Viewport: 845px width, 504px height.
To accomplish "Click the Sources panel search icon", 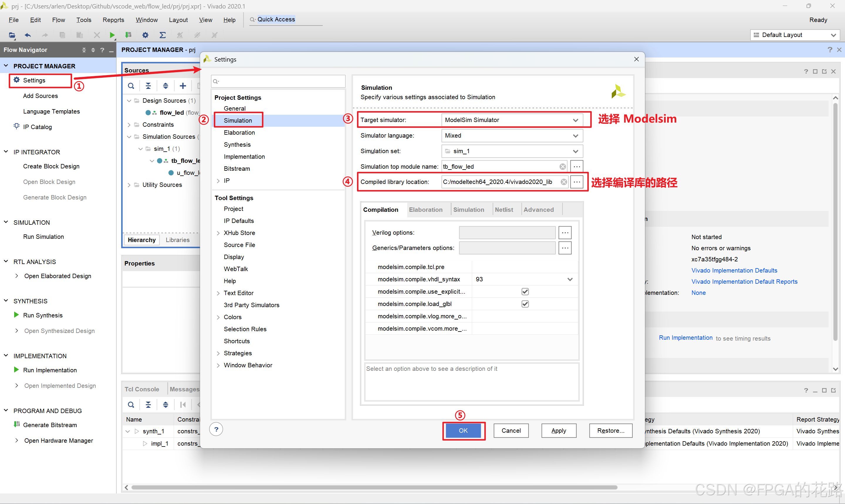I will coord(131,86).
